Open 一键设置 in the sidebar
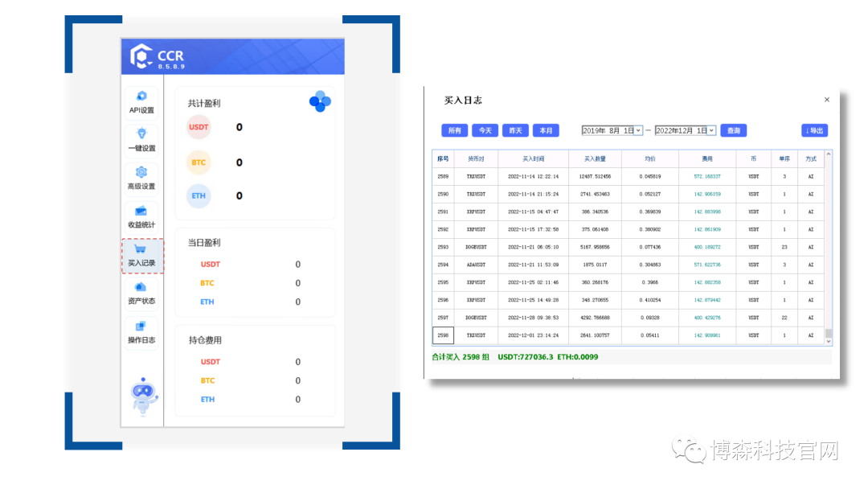 tap(141, 140)
